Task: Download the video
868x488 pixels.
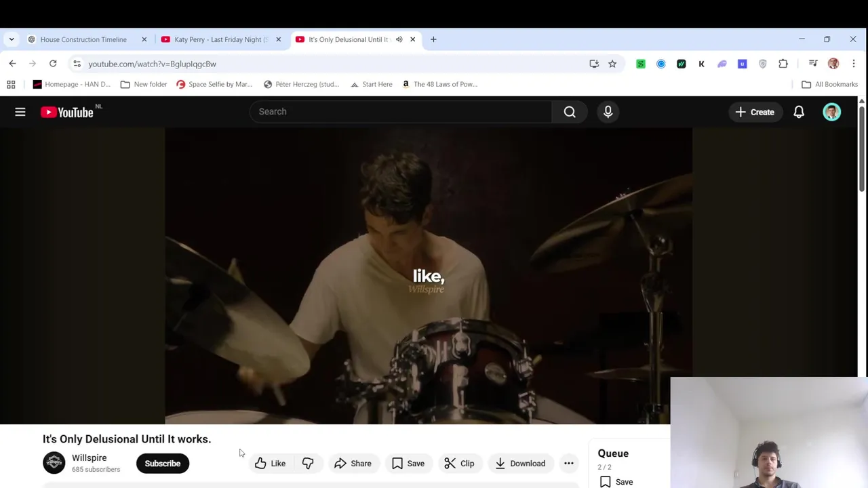Action: 519,464
